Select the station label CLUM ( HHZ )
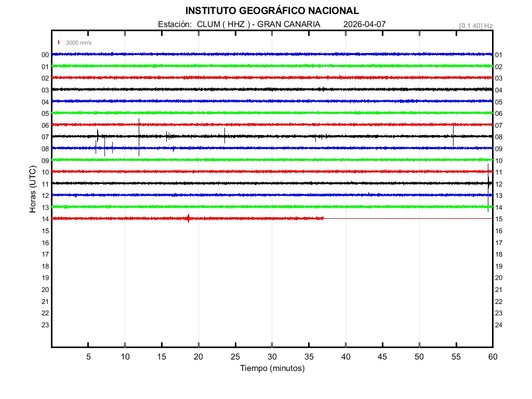This screenshot has width=532, height=399. click(224, 24)
